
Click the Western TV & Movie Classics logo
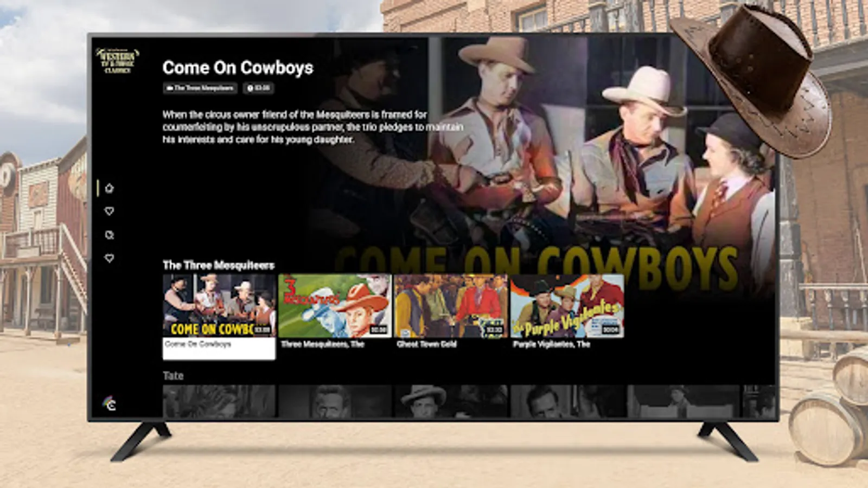point(118,61)
